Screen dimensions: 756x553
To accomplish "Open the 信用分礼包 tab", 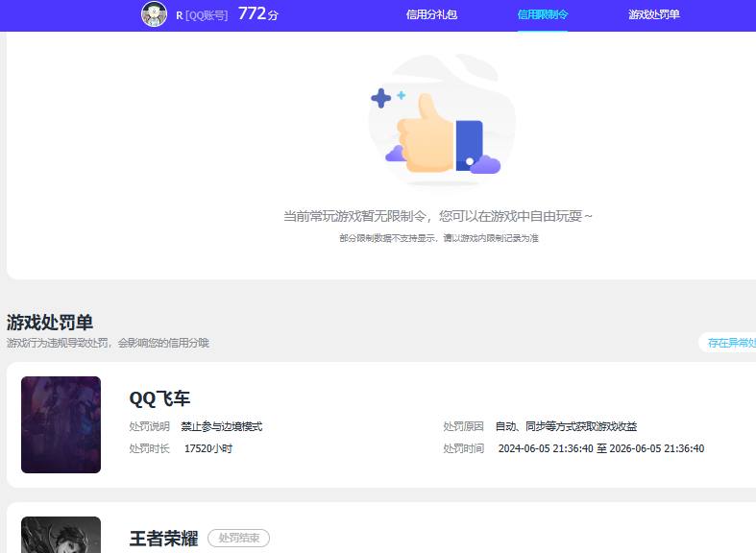I will 431,15.
